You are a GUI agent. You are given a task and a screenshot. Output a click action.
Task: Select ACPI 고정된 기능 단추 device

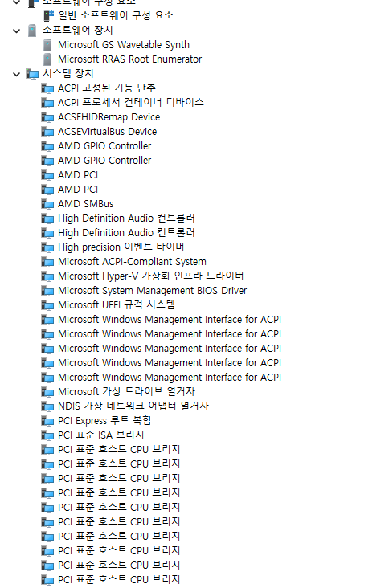tap(107, 88)
